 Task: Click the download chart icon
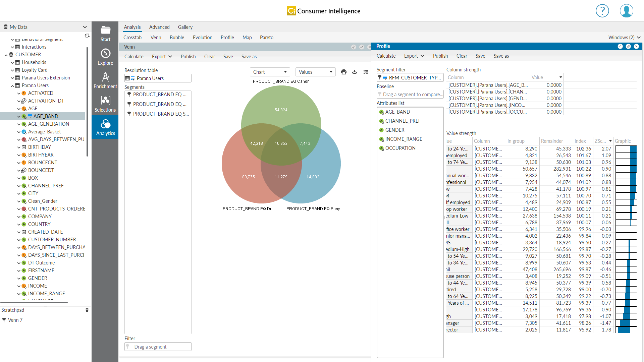point(355,72)
